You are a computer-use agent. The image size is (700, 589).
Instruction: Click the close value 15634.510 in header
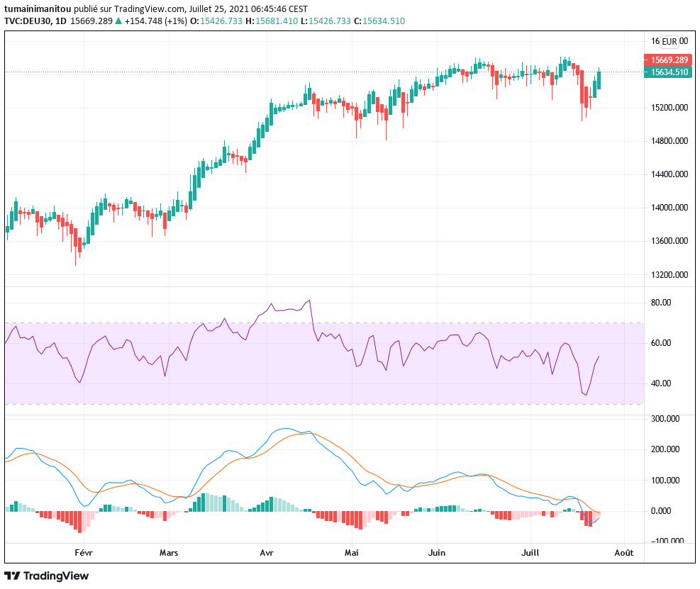pos(384,21)
